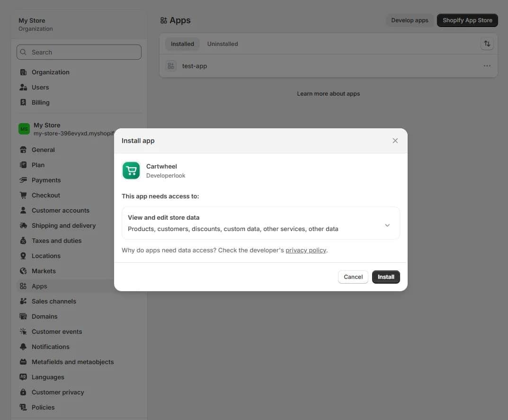Screen dimensions: 508x420
Task: Click the Cartwheel app name text
Action: click(161, 166)
